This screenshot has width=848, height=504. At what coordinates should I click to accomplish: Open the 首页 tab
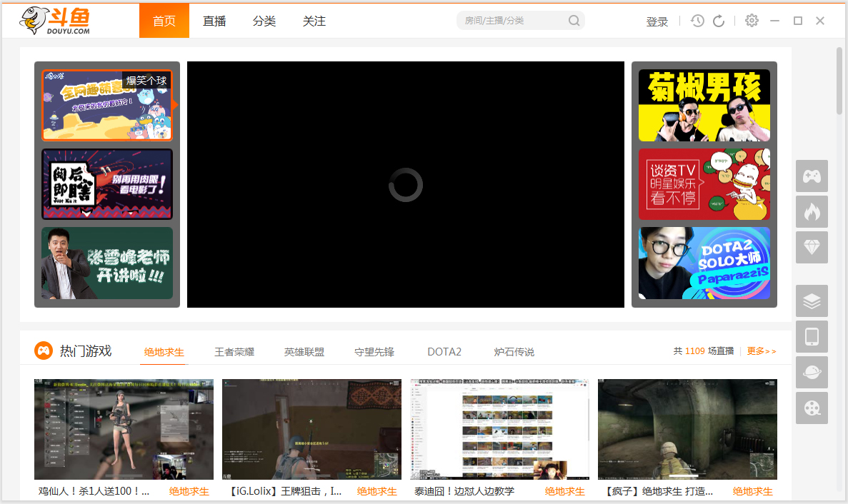(164, 21)
